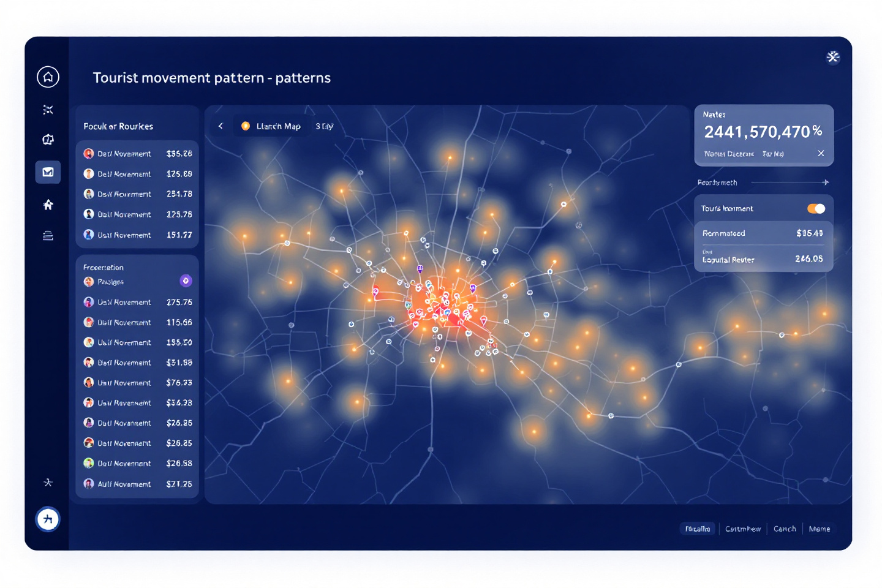The image size is (882, 588).
Task: Toggle the Tourls Inoment switch
Action: [x=816, y=209]
